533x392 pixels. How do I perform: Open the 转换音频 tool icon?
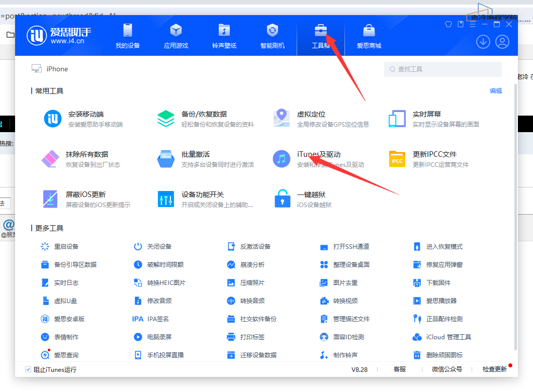click(x=231, y=301)
